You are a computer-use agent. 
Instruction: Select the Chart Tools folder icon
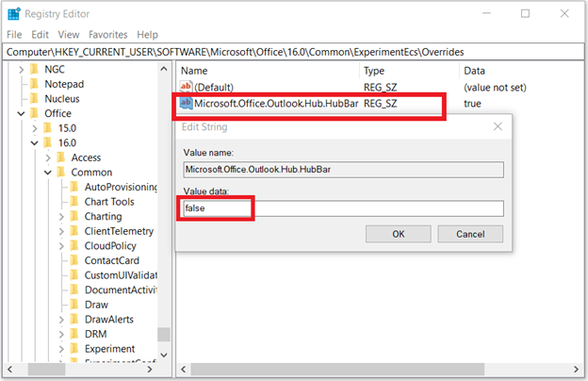(x=74, y=202)
